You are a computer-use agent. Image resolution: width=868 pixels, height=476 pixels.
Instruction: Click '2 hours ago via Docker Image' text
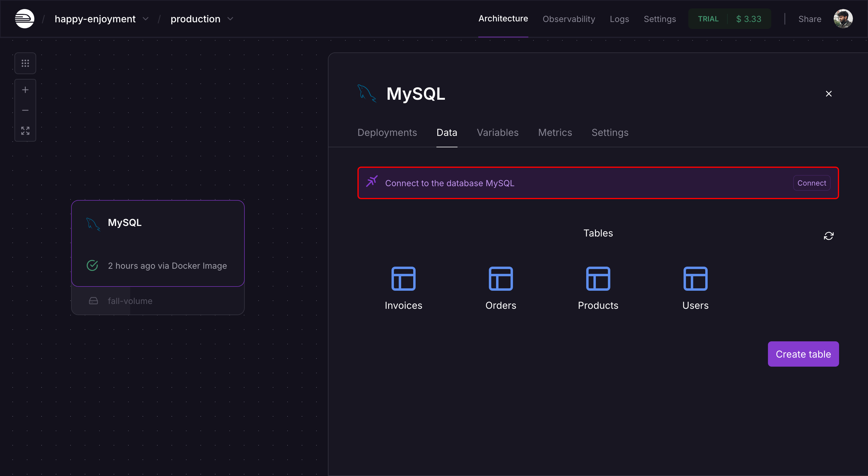click(x=168, y=266)
